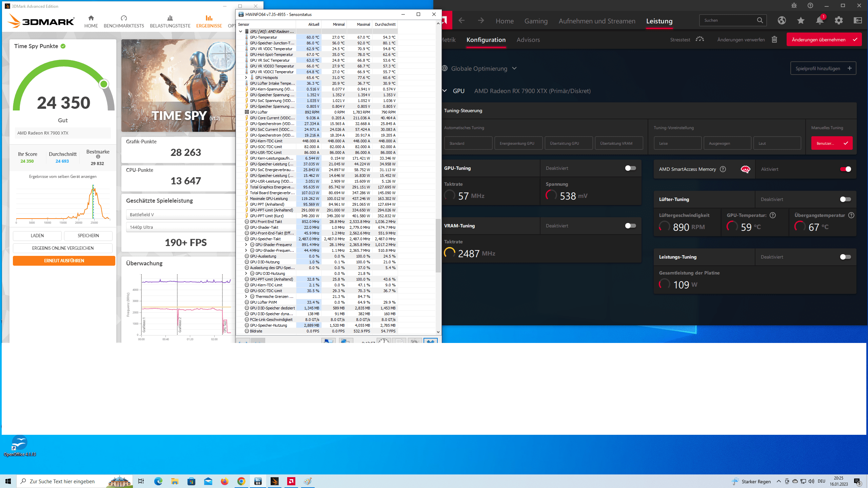Go back in AMD Software navigation

pos(461,21)
